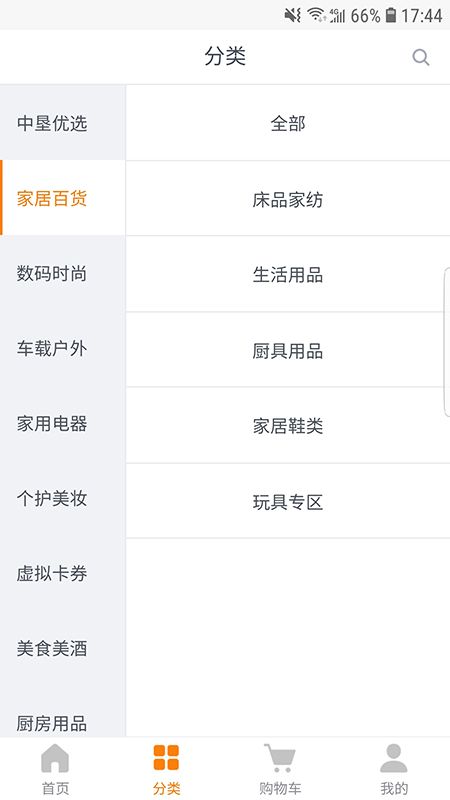
Task: Open the 购物车 shopping cart icon
Action: (280, 758)
